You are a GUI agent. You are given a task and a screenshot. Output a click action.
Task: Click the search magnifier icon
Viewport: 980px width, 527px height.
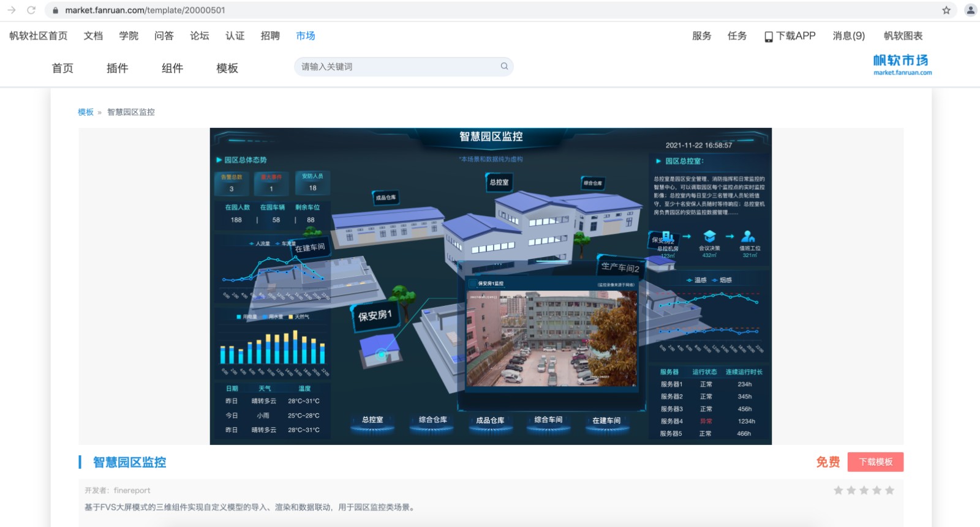[504, 66]
